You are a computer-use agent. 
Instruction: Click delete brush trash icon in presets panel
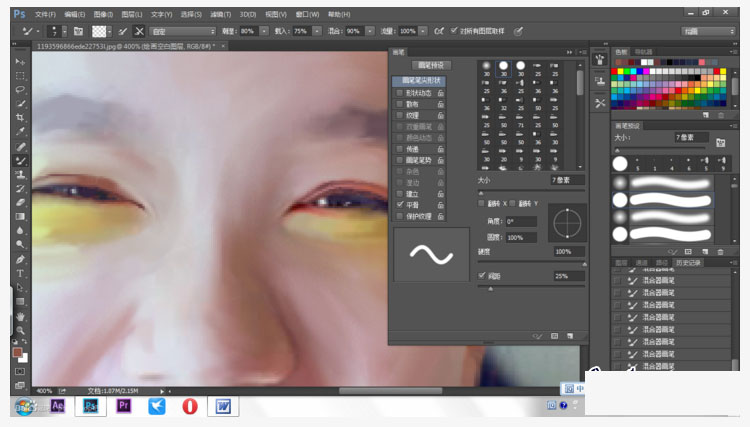tap(720, 252)
